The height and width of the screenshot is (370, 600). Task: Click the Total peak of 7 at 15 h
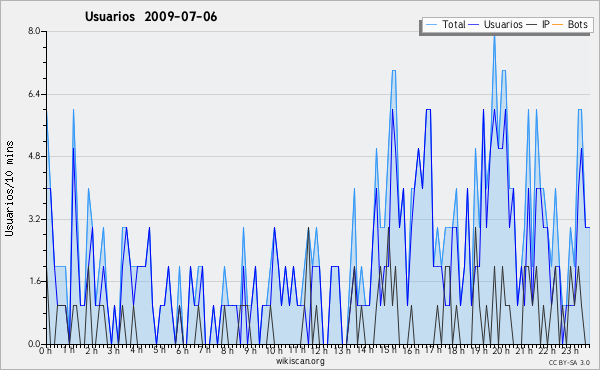click(393, 70)
